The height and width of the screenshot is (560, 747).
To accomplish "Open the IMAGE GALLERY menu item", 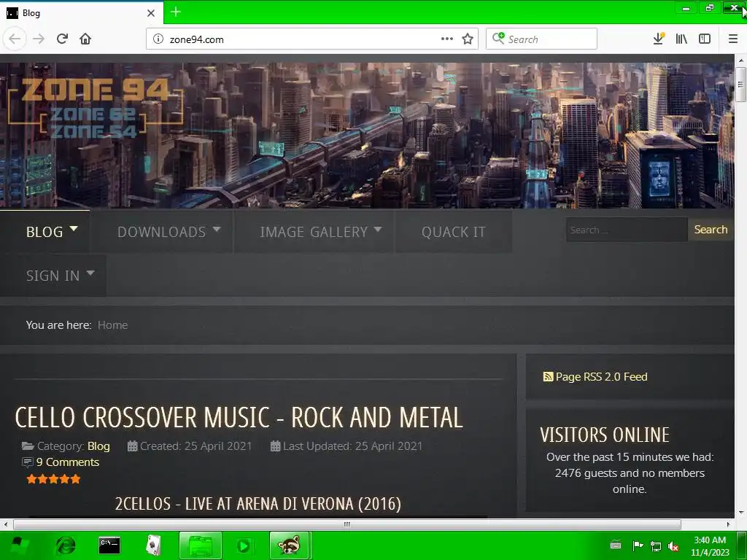I will (314, 232).
